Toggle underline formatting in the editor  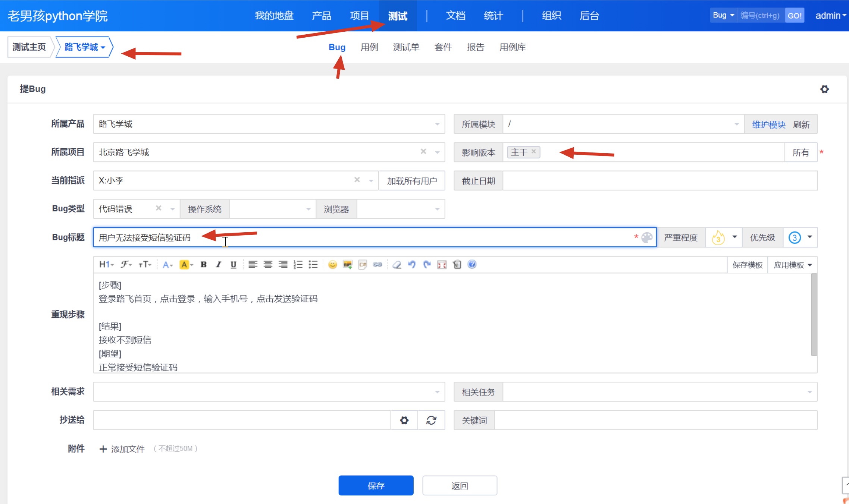click(x=234, y=265)
